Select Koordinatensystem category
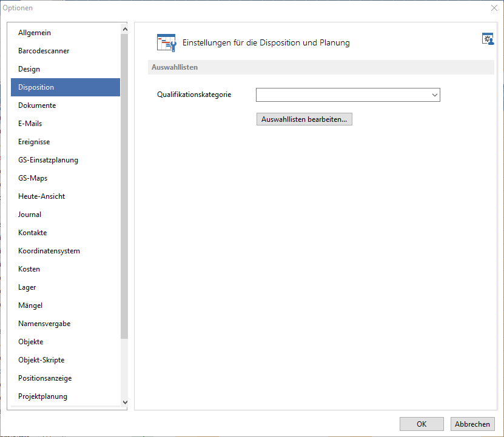The width and height of the screenshot is (504, 437). [66, 251]
